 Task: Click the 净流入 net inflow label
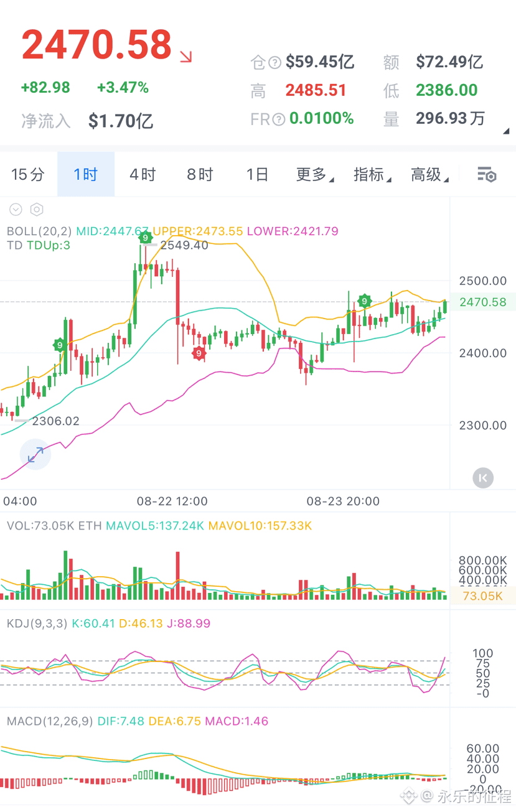coord(46,121)
